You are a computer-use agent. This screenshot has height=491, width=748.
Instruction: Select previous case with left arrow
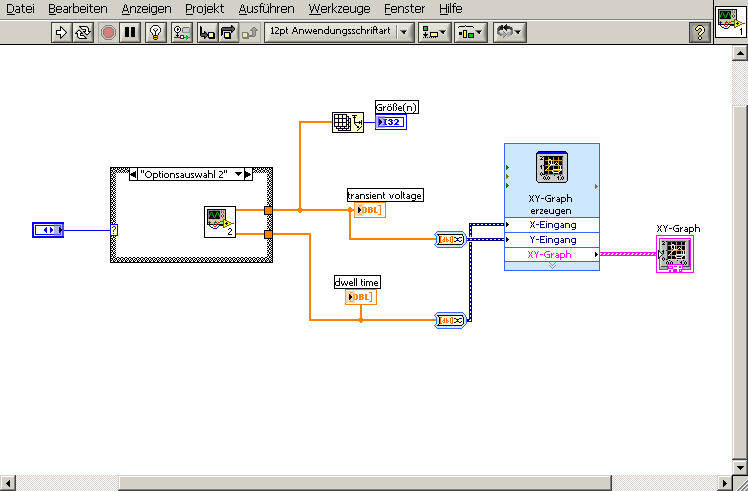click(133, 175)
